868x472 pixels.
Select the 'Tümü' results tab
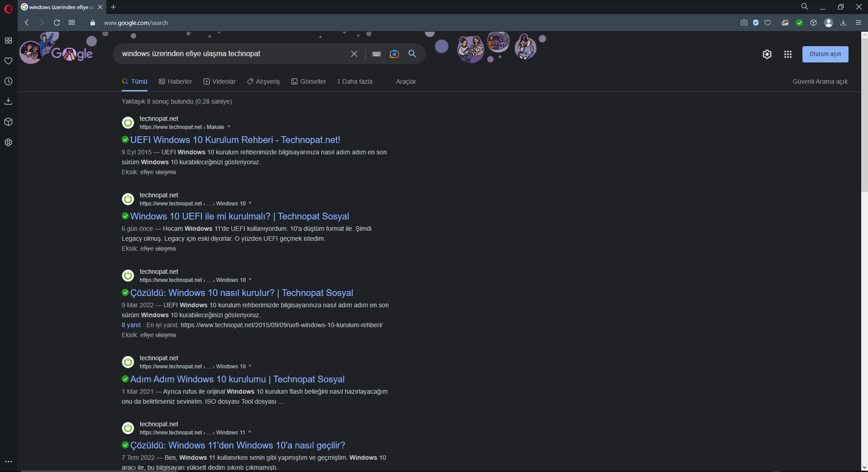(x=135, y=81)
